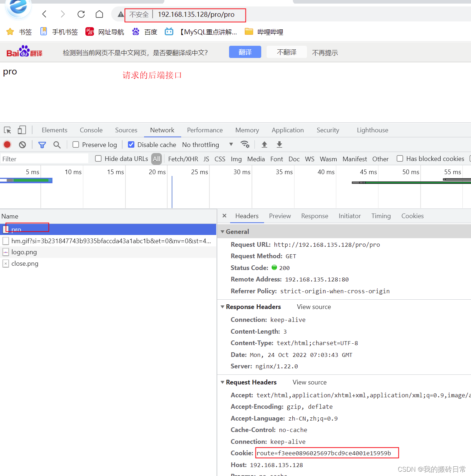Screen dimensions: 471x476
Task: Collapse the Response Headers section
Action: [223, 307]
